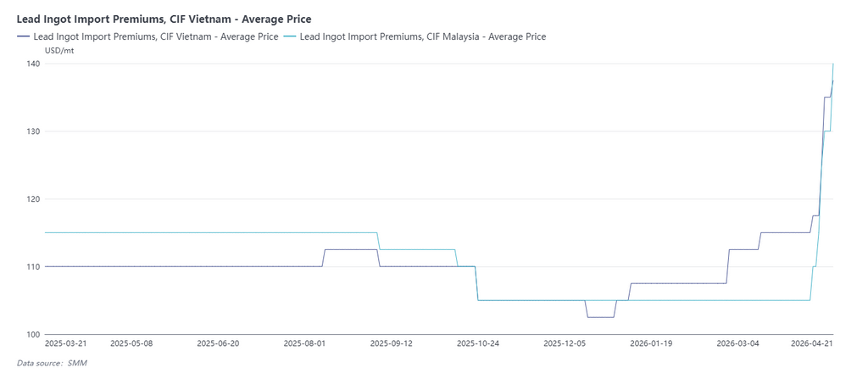The height and width of the screenshot is (379, 868).
Task: Toggle the CIF Malaysia series in legend
Action: 422,36
